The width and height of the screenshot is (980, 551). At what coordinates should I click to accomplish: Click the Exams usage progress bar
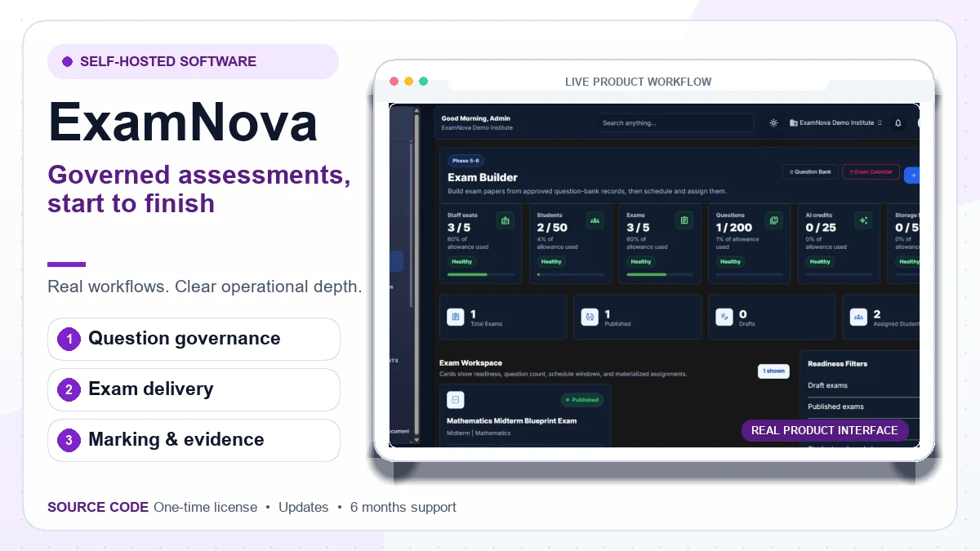coord(660,275)
